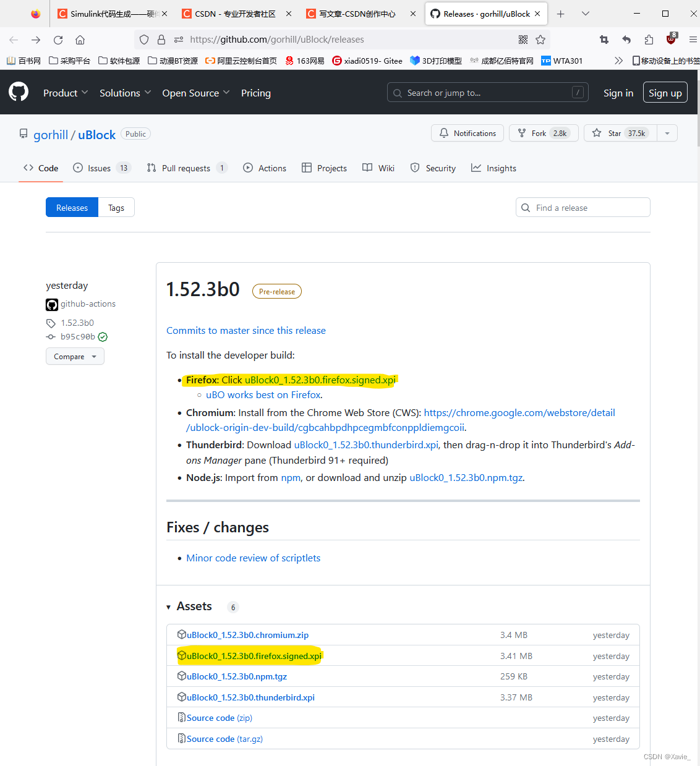
Task: Click the Sign up button
Action: tap(665, 91)
